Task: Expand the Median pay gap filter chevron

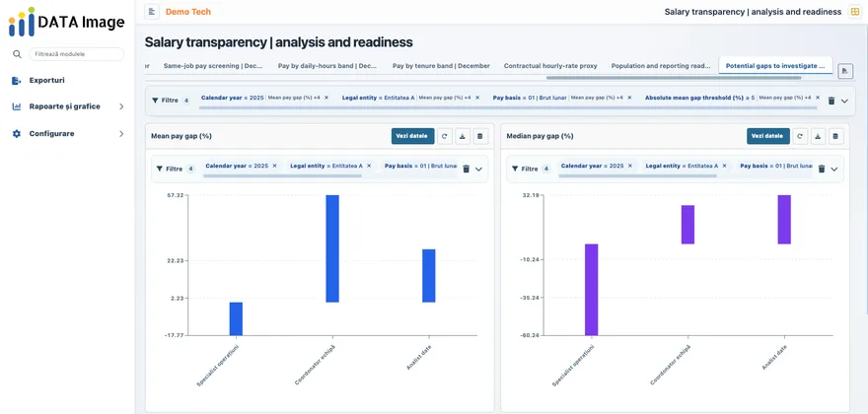Action: click(834, 169)
